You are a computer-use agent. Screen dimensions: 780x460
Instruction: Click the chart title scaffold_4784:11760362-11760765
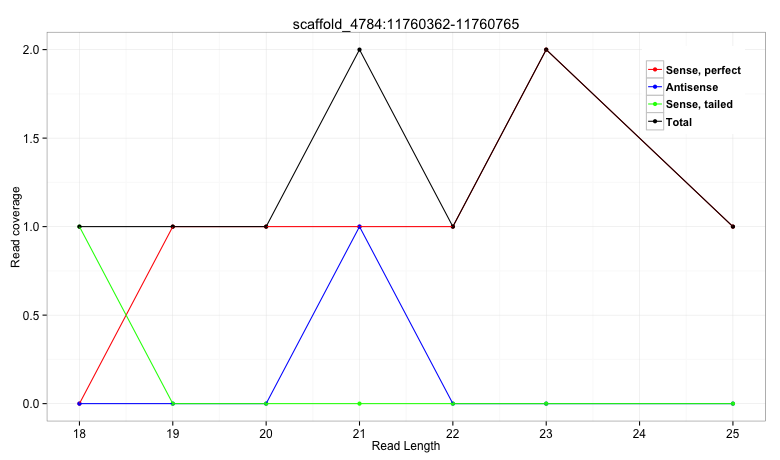[x=405, y=22]
